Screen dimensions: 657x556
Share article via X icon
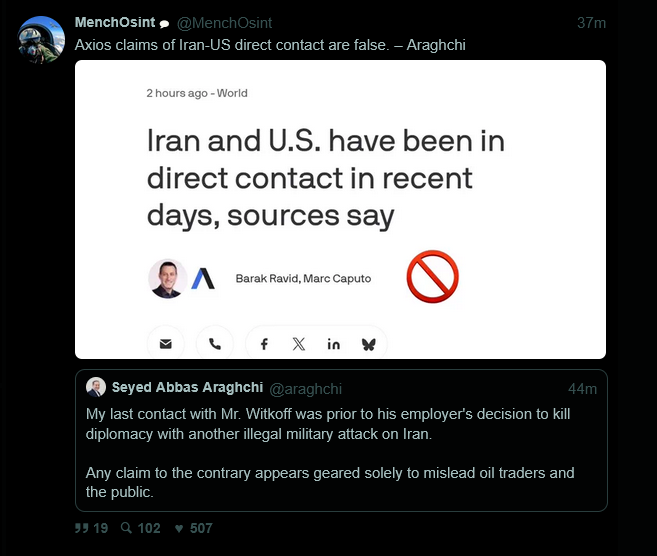pyautogui.click(x=299, y=343)
